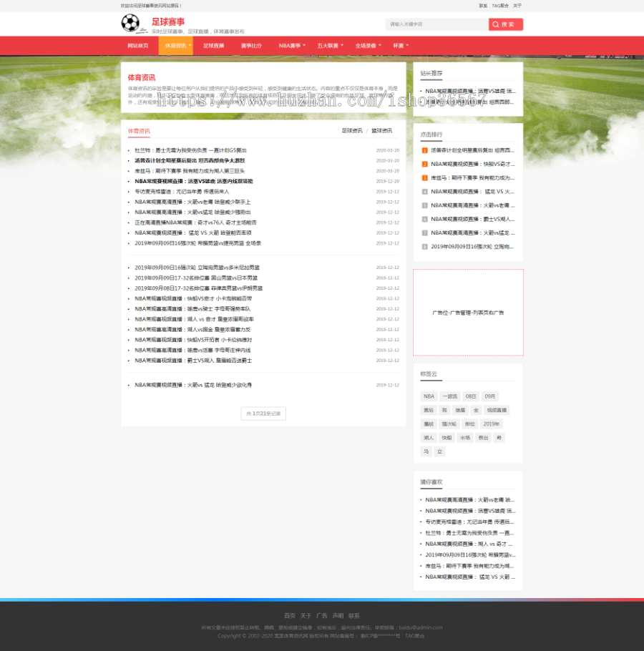Open the 湖人vs掘金 article
The height and width of the screenshot is (651, 644).
pos(192,330)
